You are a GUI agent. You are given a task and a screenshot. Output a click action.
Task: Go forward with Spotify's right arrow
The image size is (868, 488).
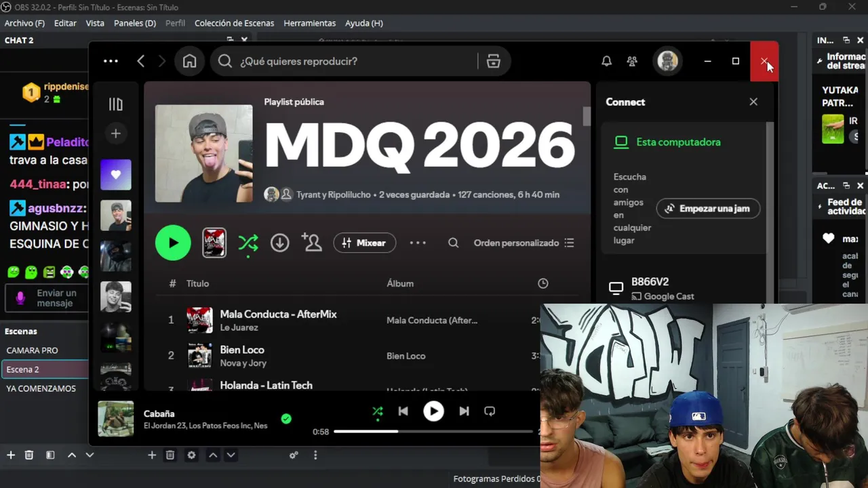(161, 61)
